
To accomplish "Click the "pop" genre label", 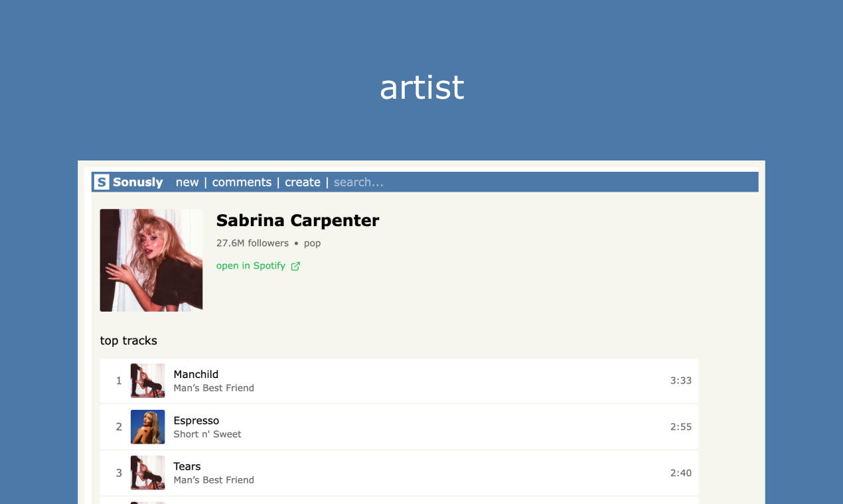I will tap(312, 243).
